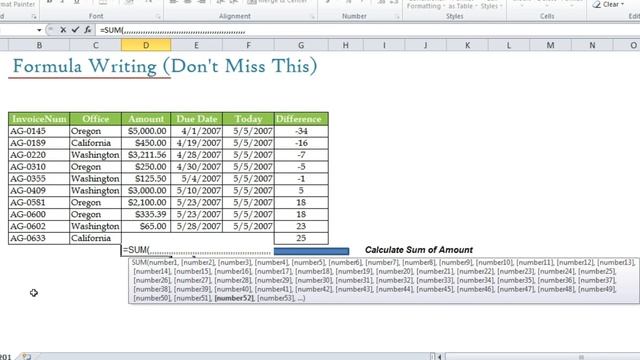Select the 5/28/2007 due date cell

(196, 226)
